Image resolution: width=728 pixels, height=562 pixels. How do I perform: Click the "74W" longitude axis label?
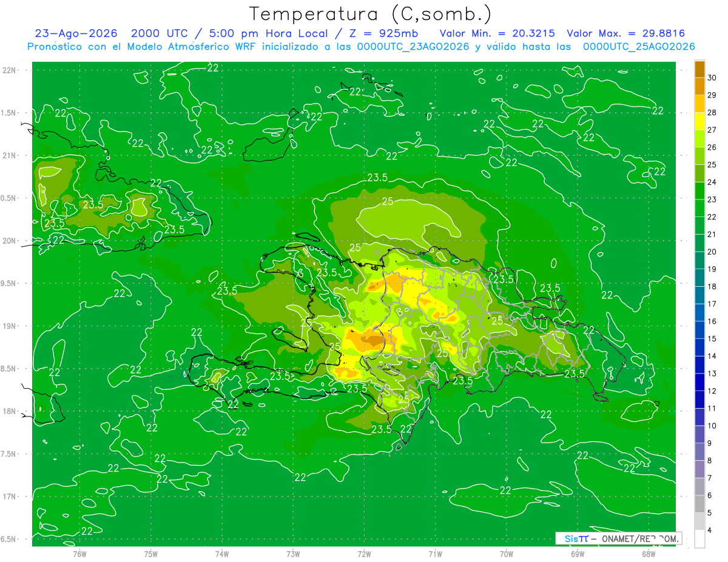(x=222, y=554)
